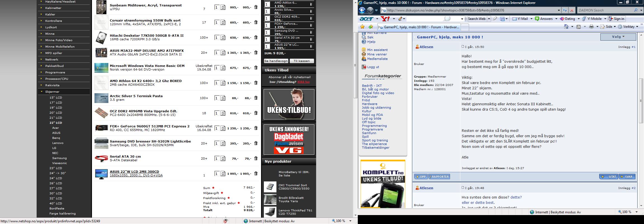Select GamerPC forum tab
644x224 pixels.
(419, 27)
